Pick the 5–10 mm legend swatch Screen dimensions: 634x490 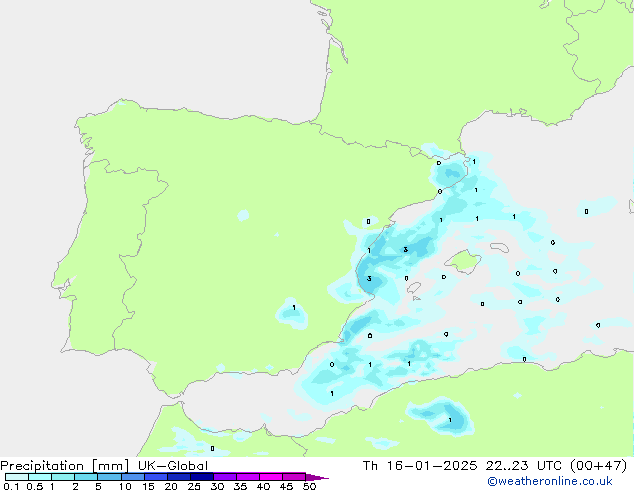(x=109, y=477)
